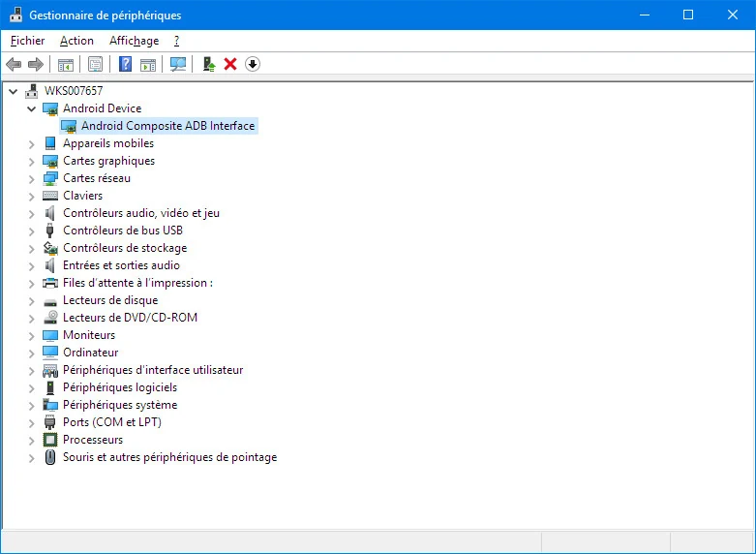
Task: Click the Cartes réseau icon
Action: pyautogui.click(x=50, y=178)
